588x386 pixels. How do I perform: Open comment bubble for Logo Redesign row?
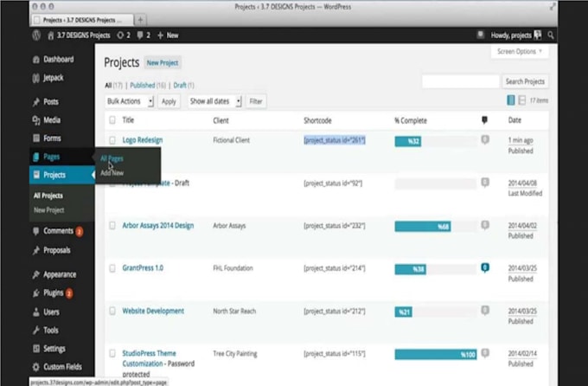pos(485,140)
